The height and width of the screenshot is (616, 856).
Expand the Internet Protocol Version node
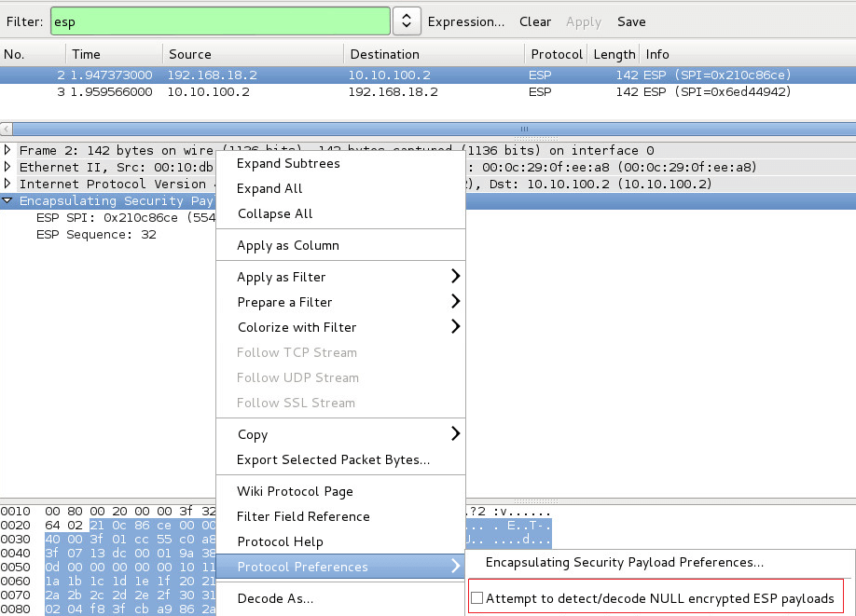tap(7, 184)
